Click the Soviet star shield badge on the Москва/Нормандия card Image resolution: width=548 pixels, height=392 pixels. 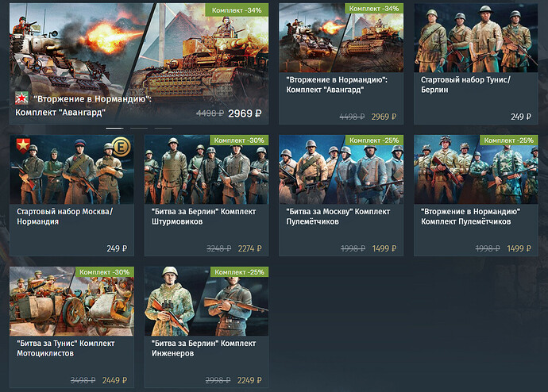click(x=23, y=145)
